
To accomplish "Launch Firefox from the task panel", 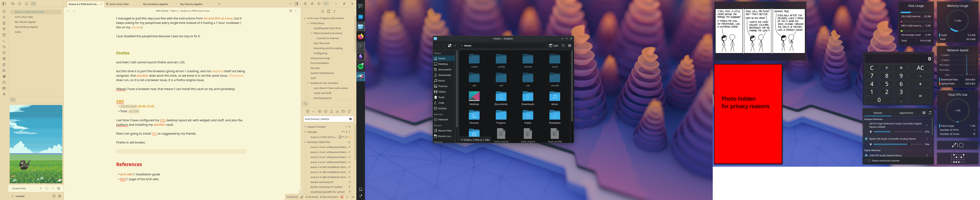I will [x=361, y=36].
